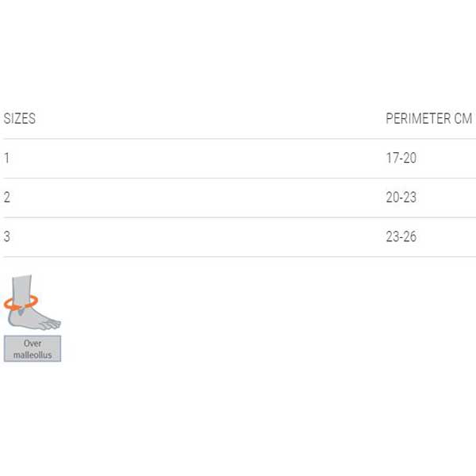This screenshot has height=476, width=476.
Task: Click the 17-20 perimeter value
Action: [401, 158]
